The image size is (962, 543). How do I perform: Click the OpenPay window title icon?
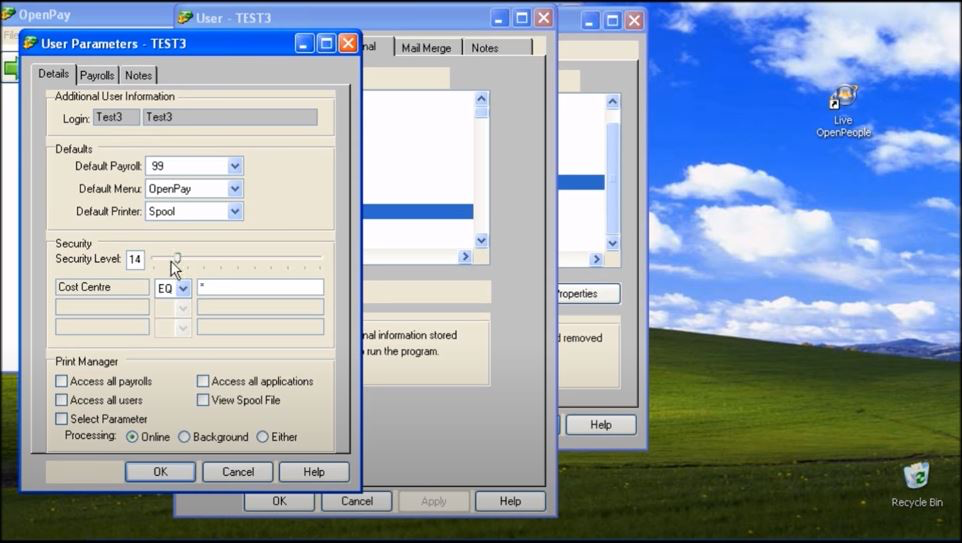pyautogui.click(x=8, y=13)
